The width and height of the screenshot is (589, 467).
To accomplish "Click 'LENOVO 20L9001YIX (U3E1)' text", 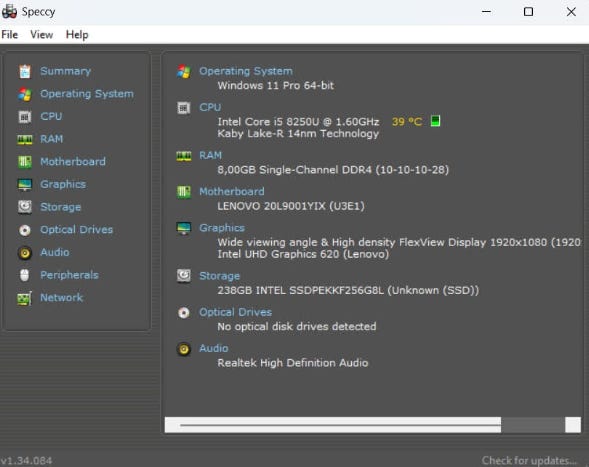I will 291,206.
